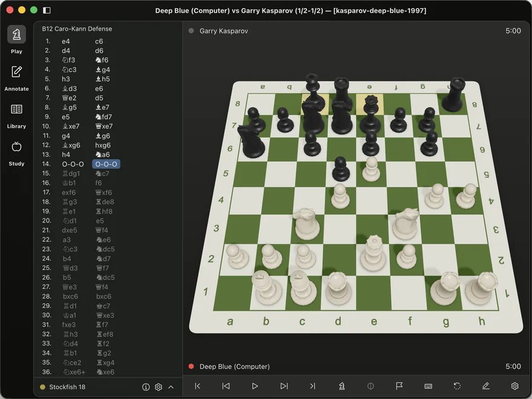Show Stockfish 18 engine info

(146, 387)
